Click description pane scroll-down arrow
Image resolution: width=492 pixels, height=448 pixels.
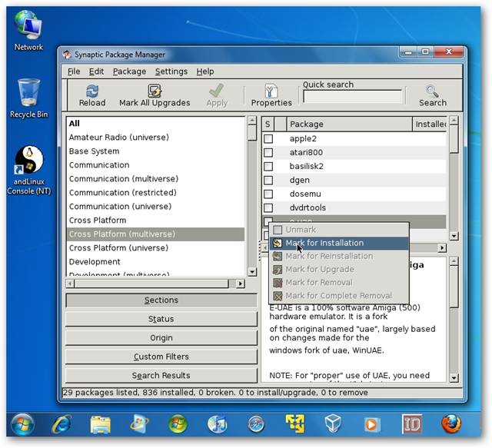pos(454,378)
